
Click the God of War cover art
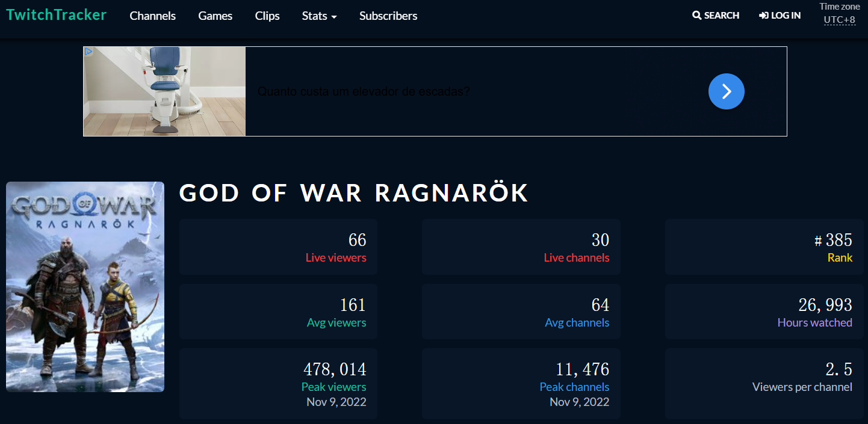point(85,287)
